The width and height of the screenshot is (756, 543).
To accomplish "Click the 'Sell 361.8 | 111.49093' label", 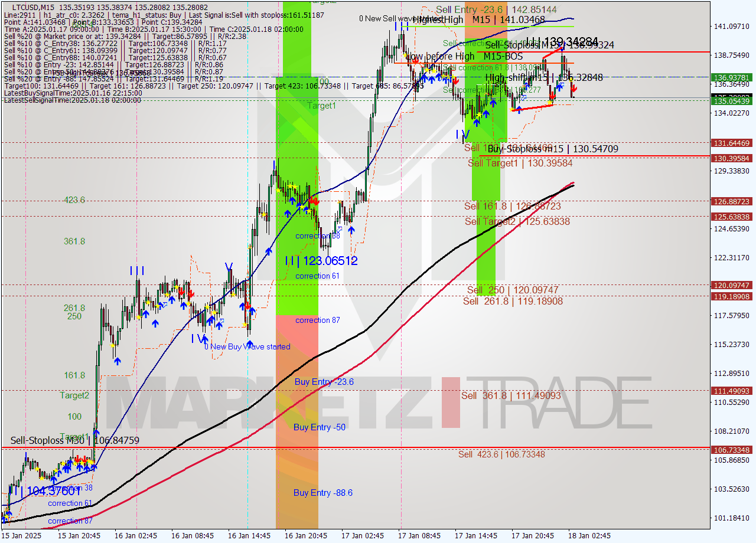I will (511, 395).
